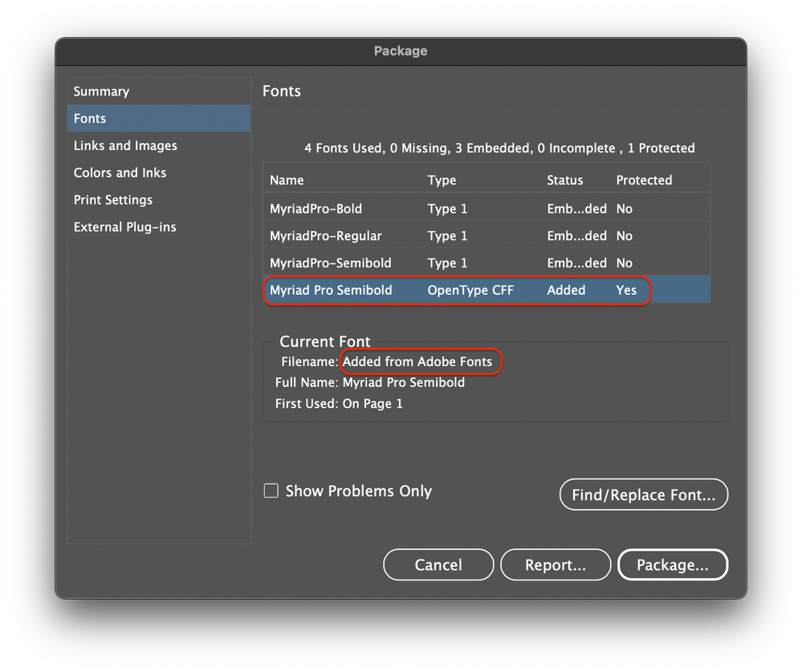
Task: Click the Added status cell
Action: [x=566, y=290]
